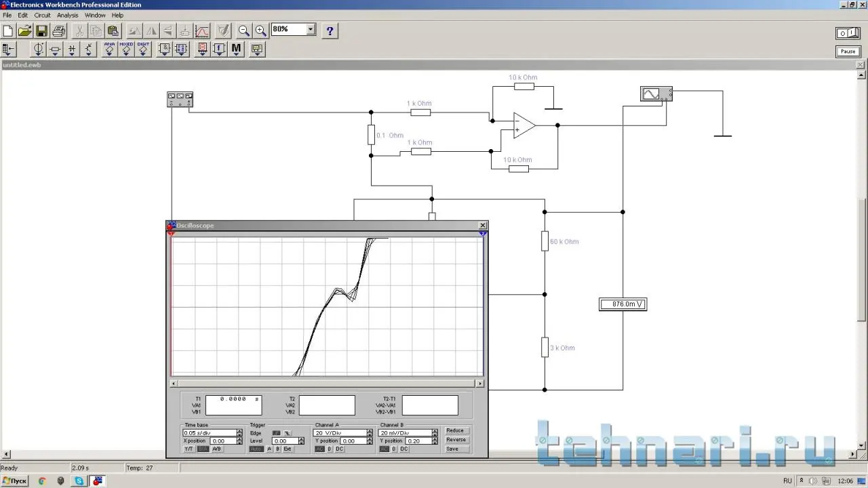Open an existing circuit file
The image size is (868, 488).
(25, 30)
